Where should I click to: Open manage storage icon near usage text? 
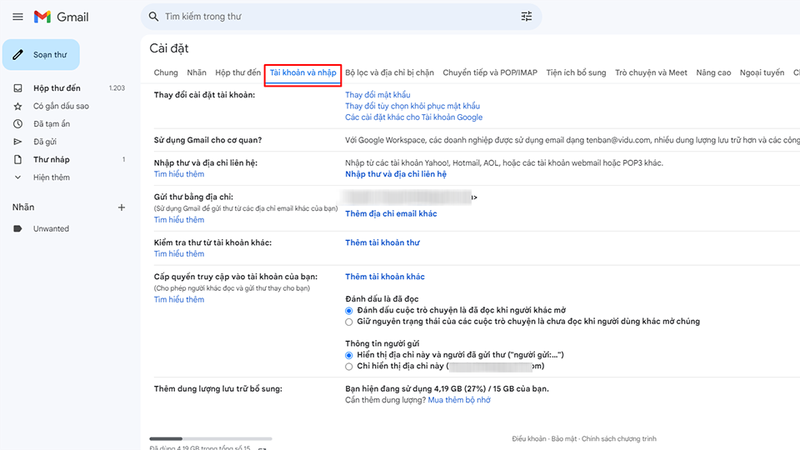click(262, 448)
